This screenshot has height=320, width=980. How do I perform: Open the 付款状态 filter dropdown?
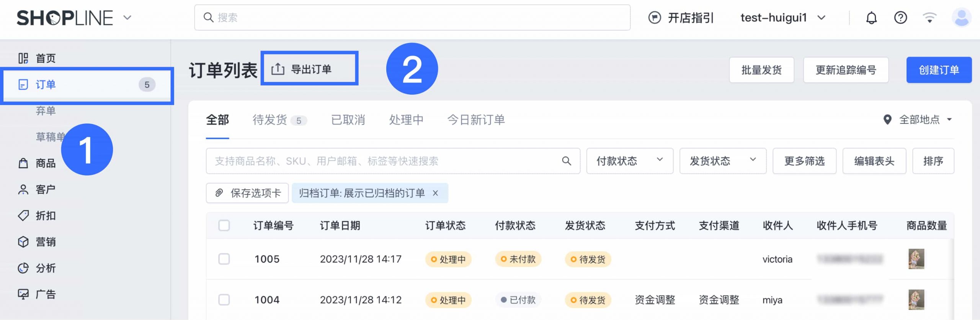(x=629, y=161)
